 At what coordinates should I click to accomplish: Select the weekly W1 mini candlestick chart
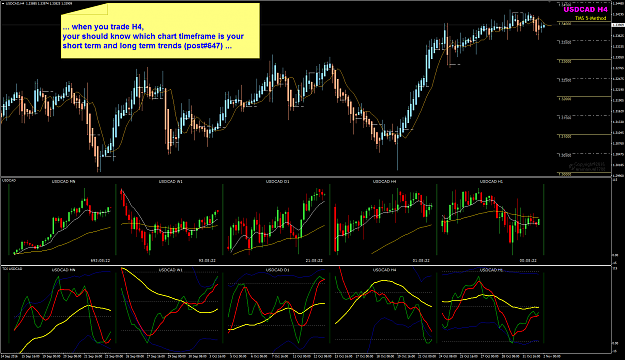pyautogui.click(x=169, y=220)
